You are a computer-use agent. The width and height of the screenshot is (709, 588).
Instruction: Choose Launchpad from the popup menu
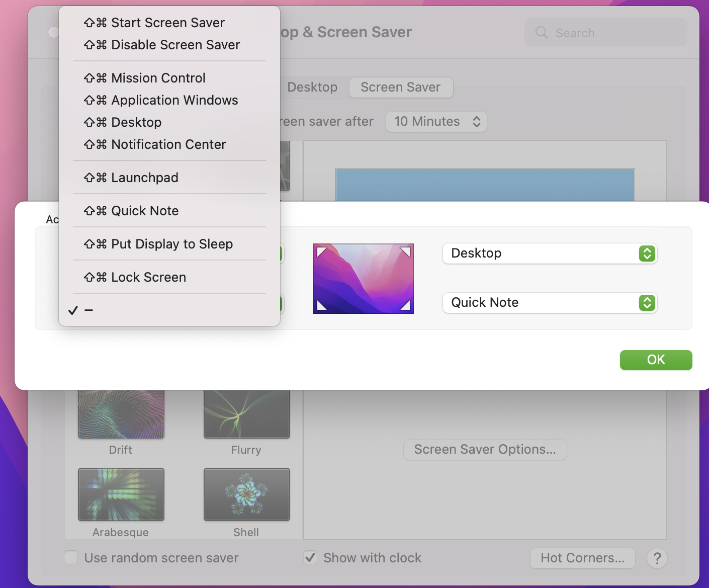pos(169,178)
